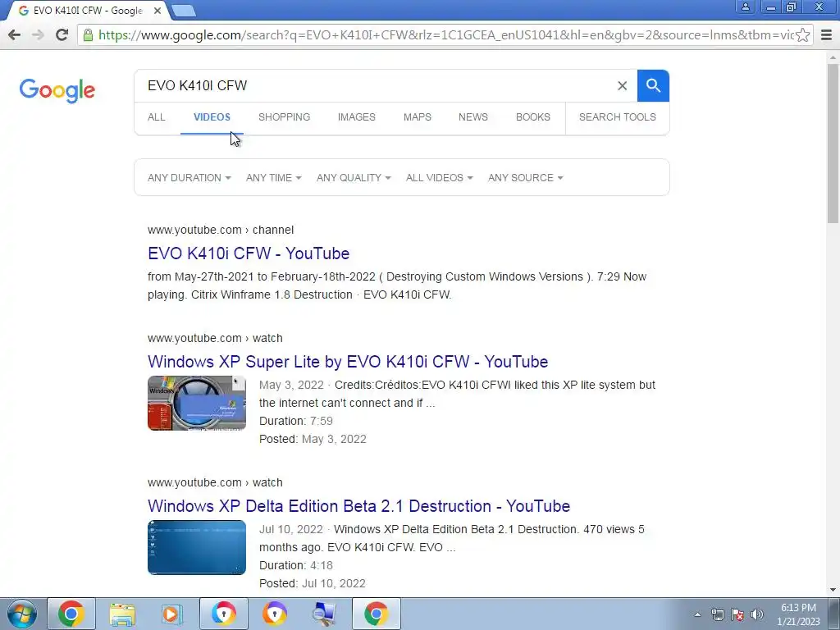Click the volume speaker tray icon
840x630 pixels.
757,614
